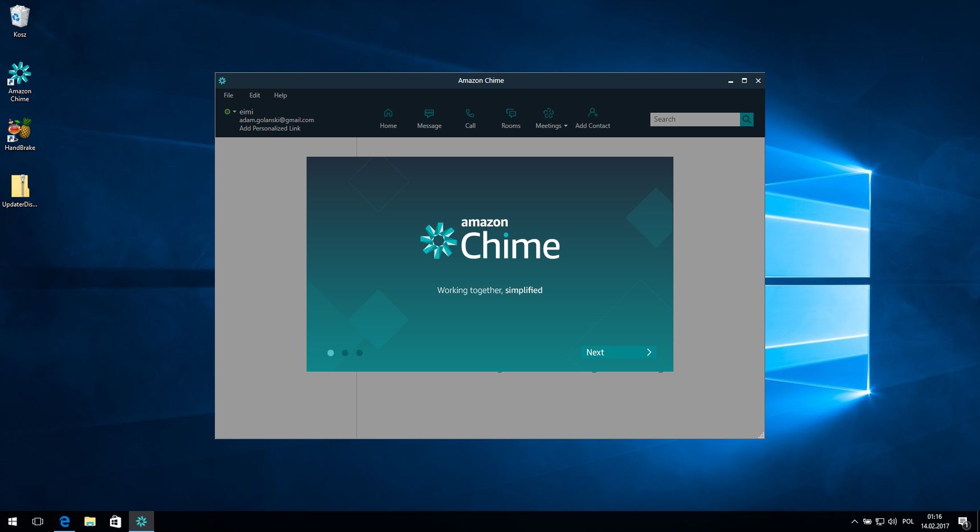Open the File menu
Image resolution: width=980 pixels, height=532 pixels.
(x=228, y=95)
